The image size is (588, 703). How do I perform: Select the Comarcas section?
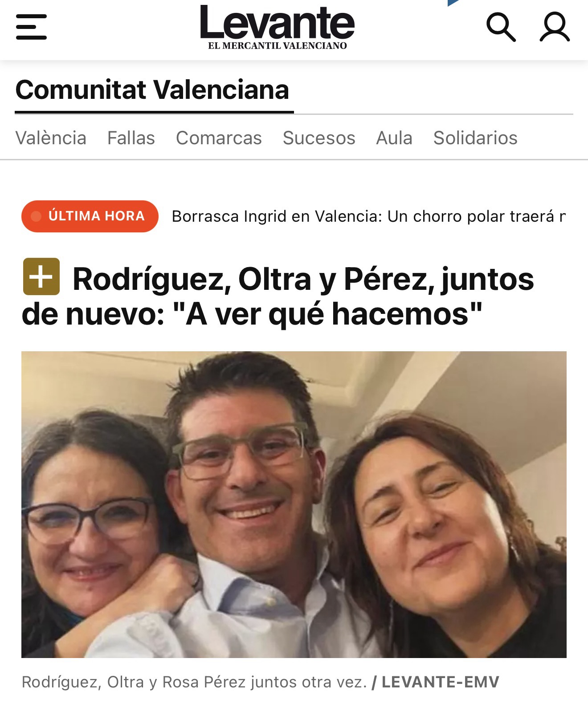click(x=219, y=138)
